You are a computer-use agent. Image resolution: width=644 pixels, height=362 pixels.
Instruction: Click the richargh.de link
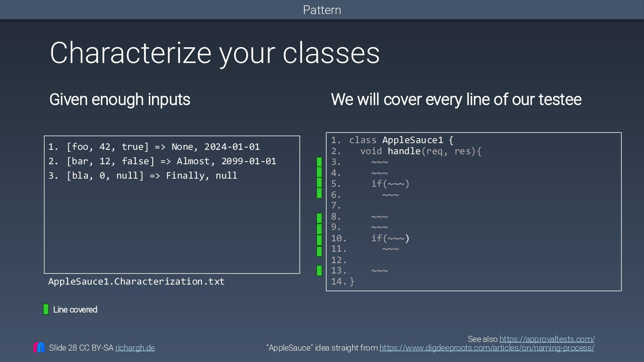[135, 348]
